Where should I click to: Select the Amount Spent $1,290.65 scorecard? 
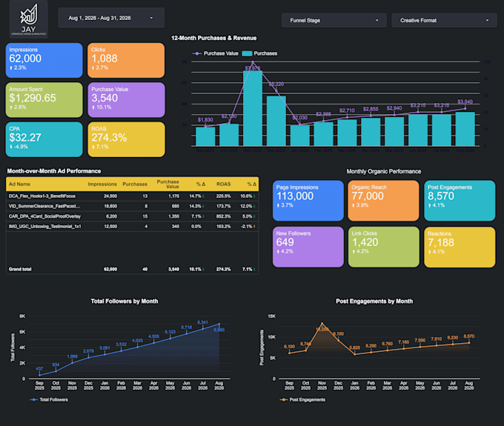(x=44, y=99)
